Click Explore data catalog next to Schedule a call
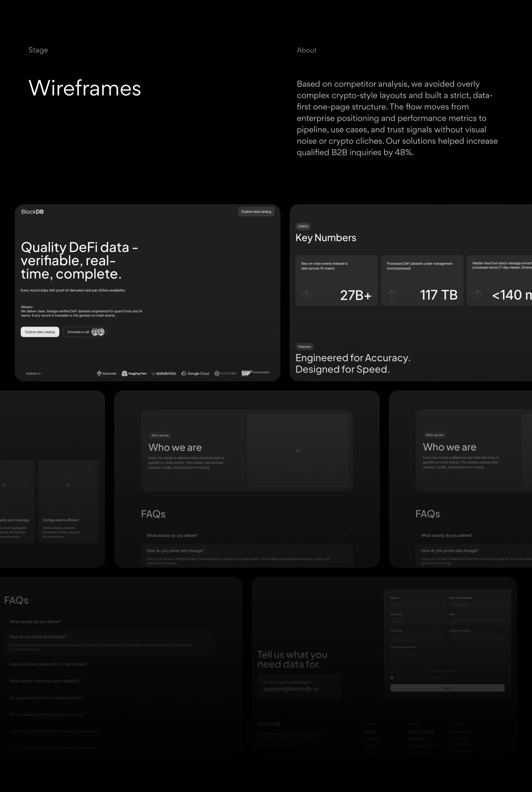This screenshot has height=792, width=532. pyautogui.click(x=40, y=332)
